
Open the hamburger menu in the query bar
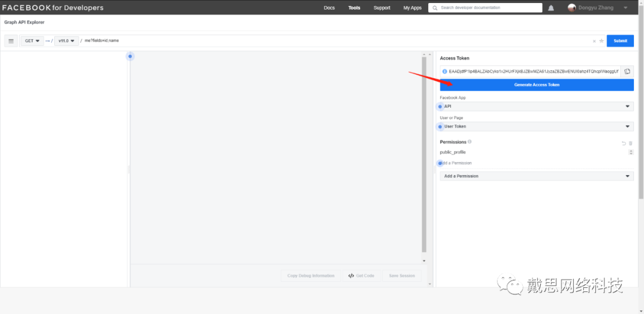click(x=11, y=41)
